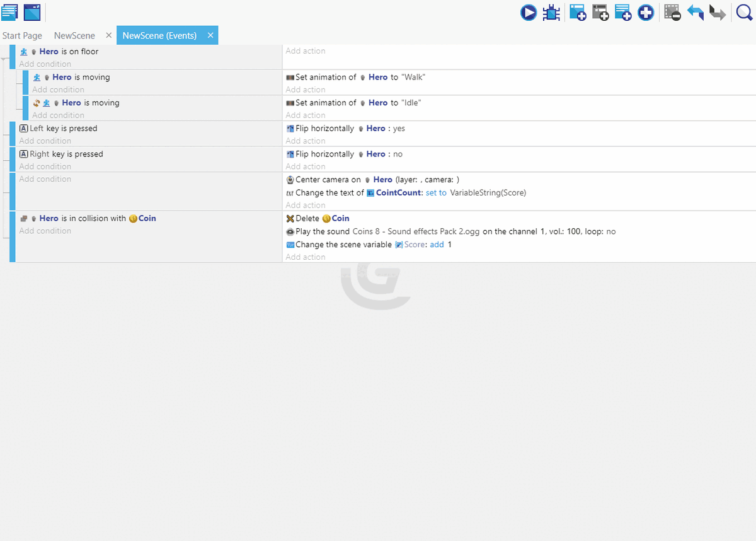Viewport: 756px width, 541px height.
Task: Add a sub-event to selected event
Action: pyautogui.click(x=600, y=13)
